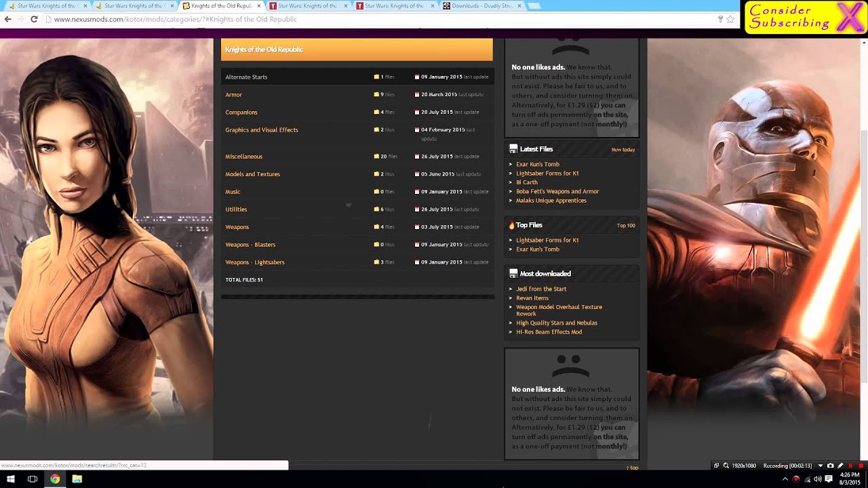
Task: Go back using the browser back arrow
Action: pyautogui.click(x=8, y=19)
